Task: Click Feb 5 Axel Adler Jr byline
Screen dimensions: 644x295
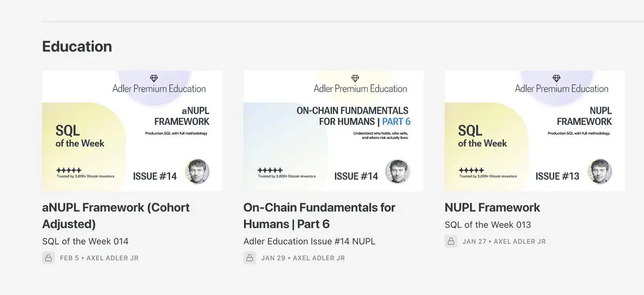Action: click(99, 258)
